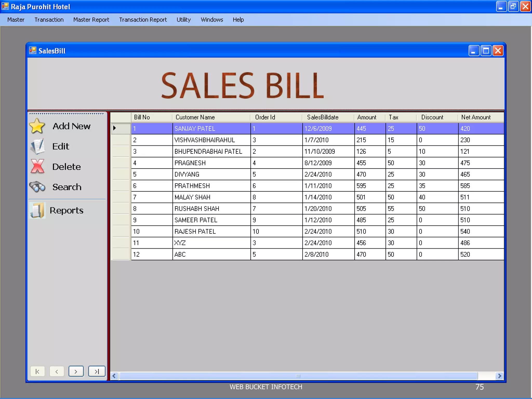Click amount cell 501
Viewport: 532px width, 399px height.
tap(370, 197)
